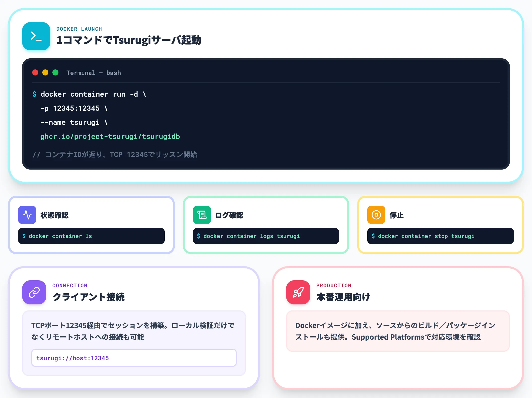Viewport: 532px width, 398px height.
Task: Click the PRODUCTION label
Action: click(334, 286)
